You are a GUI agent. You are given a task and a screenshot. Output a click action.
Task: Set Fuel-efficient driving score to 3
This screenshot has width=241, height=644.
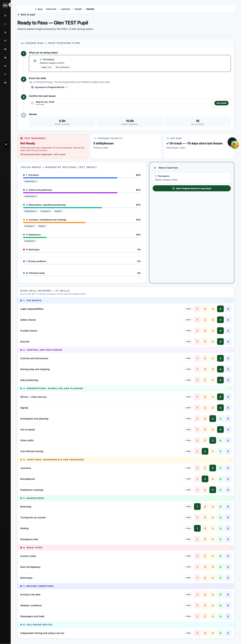213,451
